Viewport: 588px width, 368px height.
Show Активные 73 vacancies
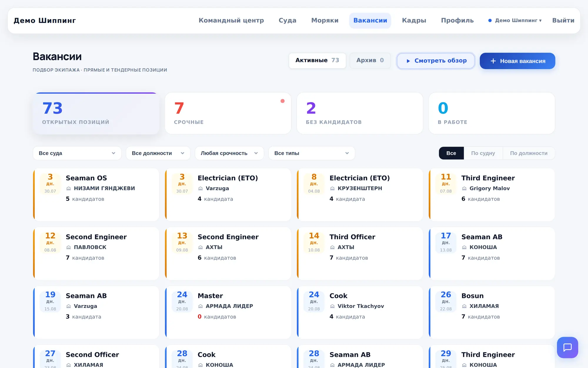point(317,60)
